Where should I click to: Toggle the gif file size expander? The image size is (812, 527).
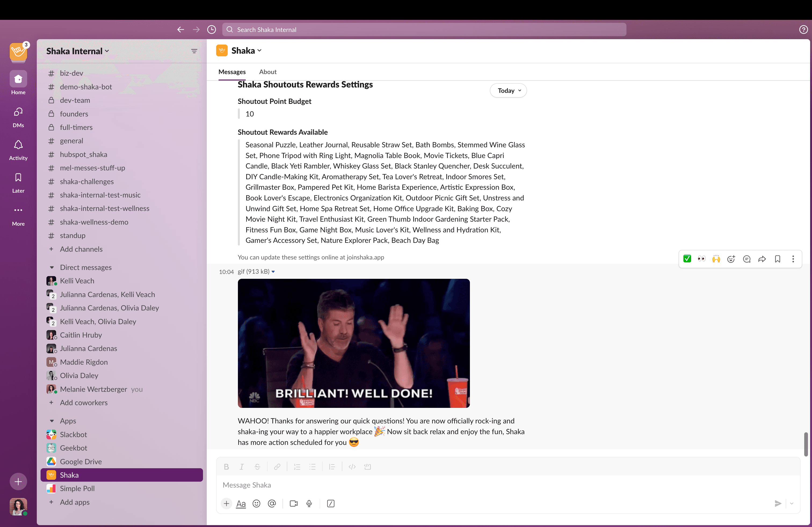[273, 272]
